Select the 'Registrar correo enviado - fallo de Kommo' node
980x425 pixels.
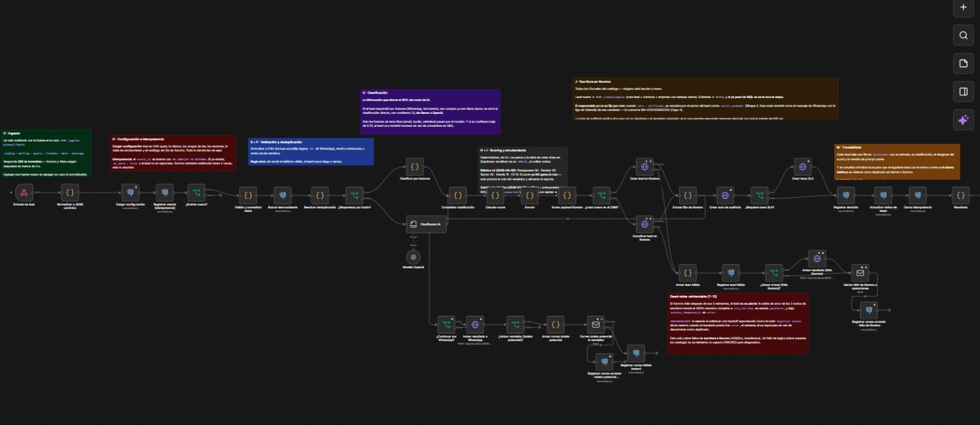click(x=869, y=310)
